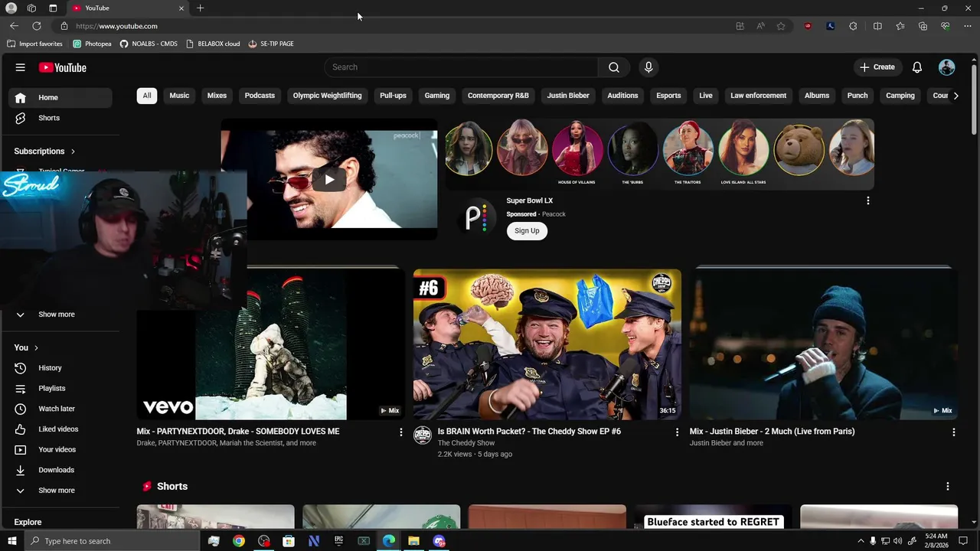The height and width of the screenshot is (551, 980).
Task: Open the Justin Bieber mix thumbnail
Action: (x=824, y=344)
